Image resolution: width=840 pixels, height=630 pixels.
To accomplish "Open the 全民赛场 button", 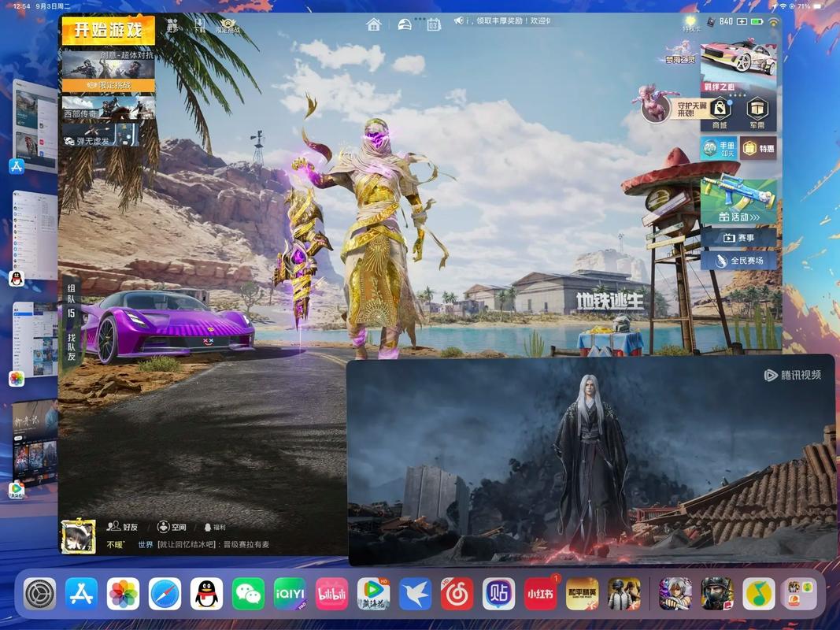I will (x=738, y=261).
